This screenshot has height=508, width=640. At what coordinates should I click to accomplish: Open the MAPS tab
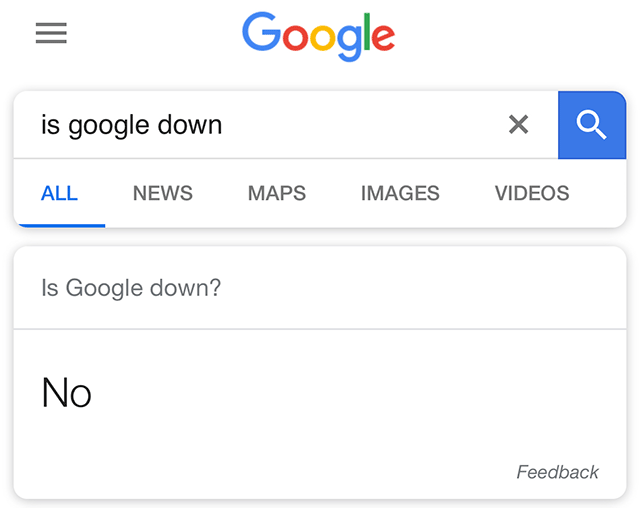coord(277,193)
